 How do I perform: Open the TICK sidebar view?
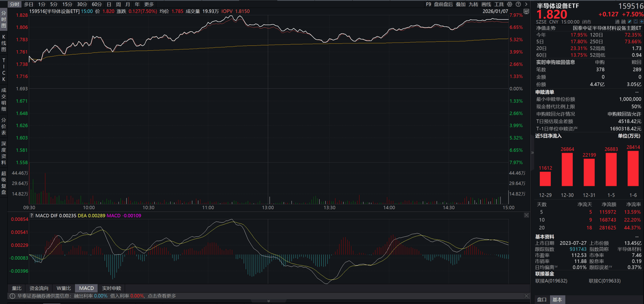coord(3,69)
